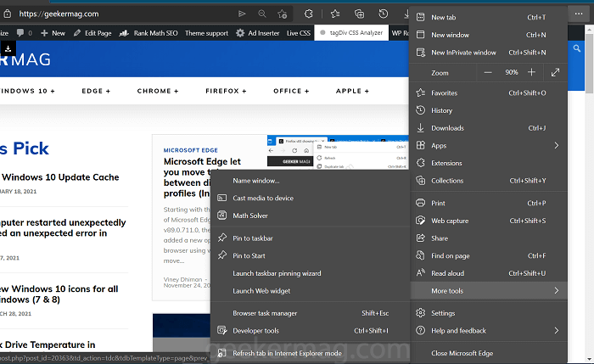Click the Math Solver icon
The image size is (594, 364).
pos(222,216)
